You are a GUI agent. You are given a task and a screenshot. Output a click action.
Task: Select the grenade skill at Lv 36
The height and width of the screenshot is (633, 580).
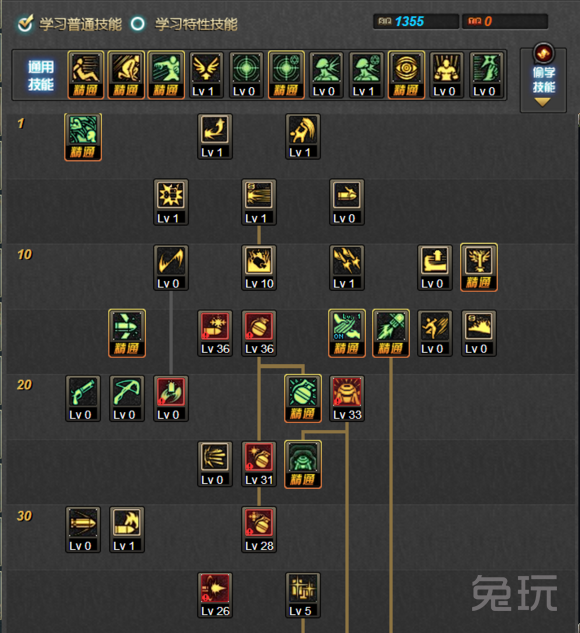259,333
